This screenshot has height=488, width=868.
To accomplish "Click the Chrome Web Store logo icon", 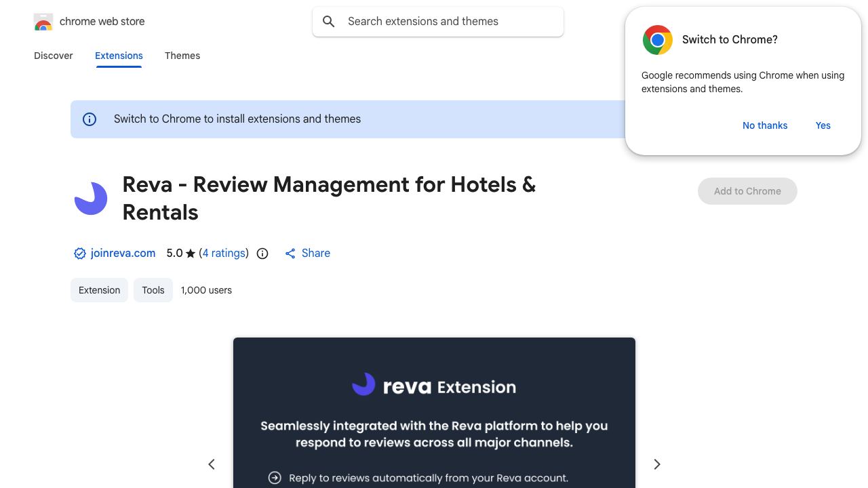I will click(43, 22).
